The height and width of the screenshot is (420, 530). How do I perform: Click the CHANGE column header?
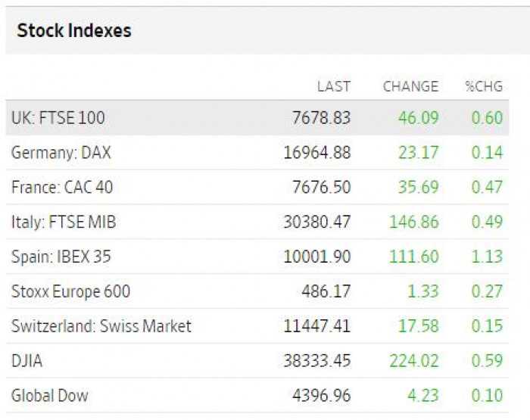pyautogui.click(x=410, y=86)
